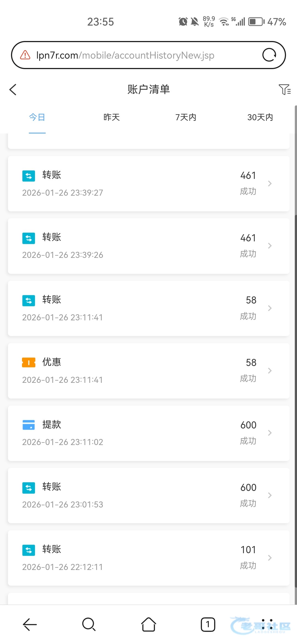Open the 转账 600 record at 23:01:53

(x=148, y=495)
